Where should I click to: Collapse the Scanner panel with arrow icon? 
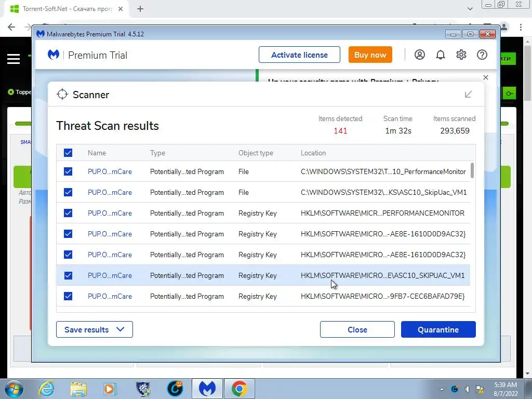pos(468,95)
